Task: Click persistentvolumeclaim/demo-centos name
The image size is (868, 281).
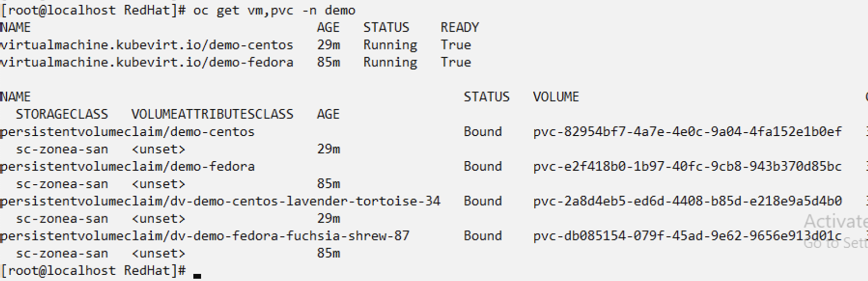Action: coord(127,131)
